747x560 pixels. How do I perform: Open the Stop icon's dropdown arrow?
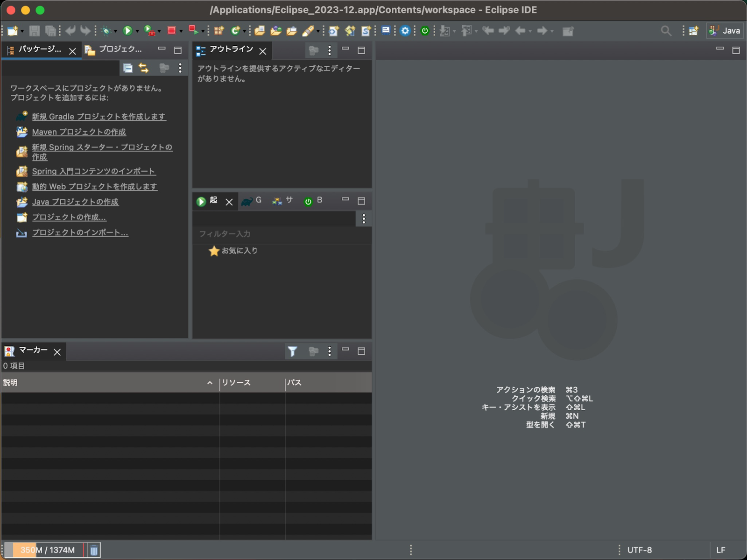(x=181, y=31)
